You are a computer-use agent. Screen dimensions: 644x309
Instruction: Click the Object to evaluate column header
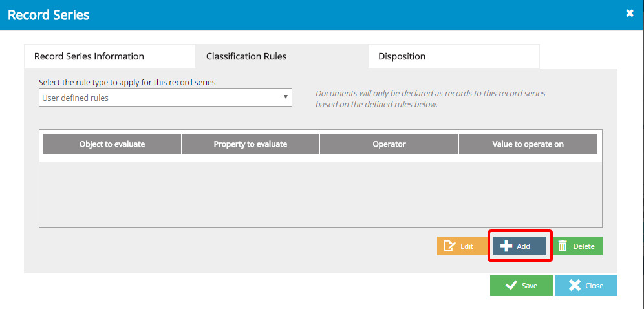point(112,144)
